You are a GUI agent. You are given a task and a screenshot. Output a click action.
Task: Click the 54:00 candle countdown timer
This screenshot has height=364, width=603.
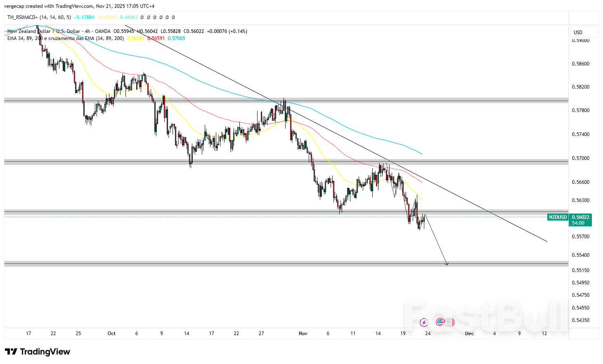[x=578, y=223]
